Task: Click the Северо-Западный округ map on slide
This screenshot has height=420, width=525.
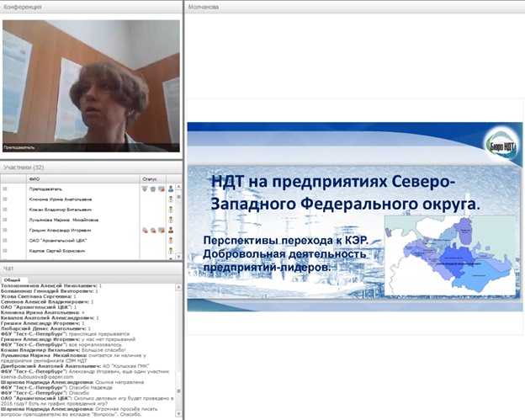Action: (x=450, y=255)
